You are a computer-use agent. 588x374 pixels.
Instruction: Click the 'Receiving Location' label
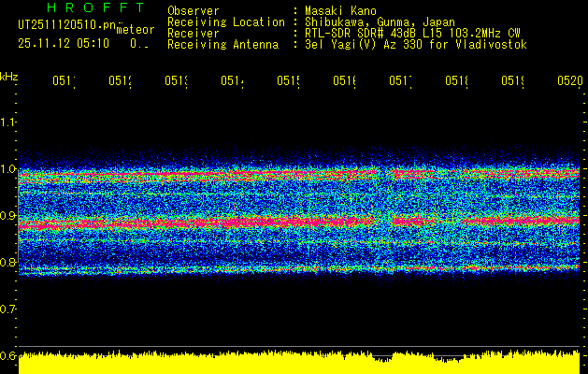coord(226,22)
